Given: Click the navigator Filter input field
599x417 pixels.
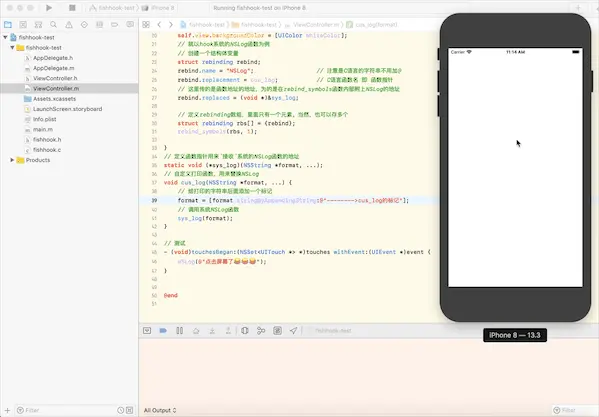Looking at the screenshot, I should [x=66, y=411].
